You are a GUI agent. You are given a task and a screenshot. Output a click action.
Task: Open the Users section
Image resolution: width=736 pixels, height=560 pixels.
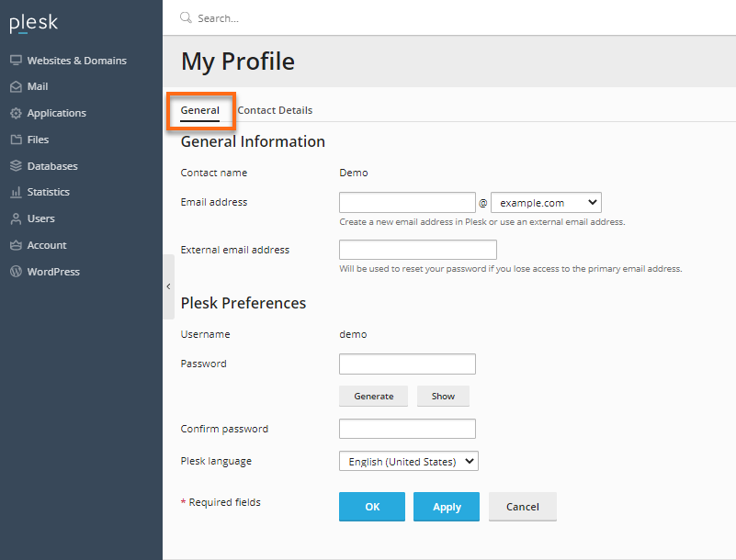point(42,218)
